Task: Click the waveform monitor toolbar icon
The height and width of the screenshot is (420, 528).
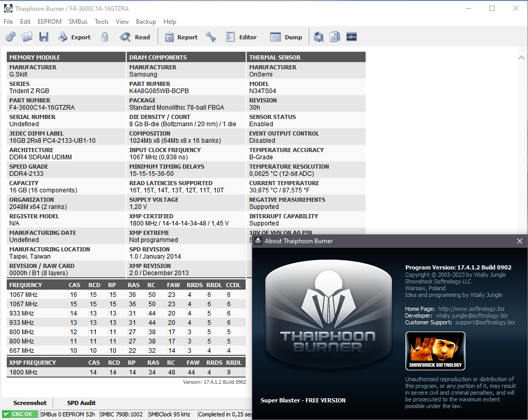Action: [x=351, y=37]
